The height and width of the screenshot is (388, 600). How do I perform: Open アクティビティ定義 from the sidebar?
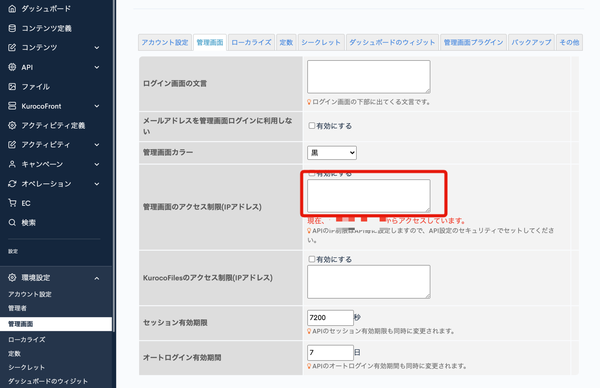53,125
